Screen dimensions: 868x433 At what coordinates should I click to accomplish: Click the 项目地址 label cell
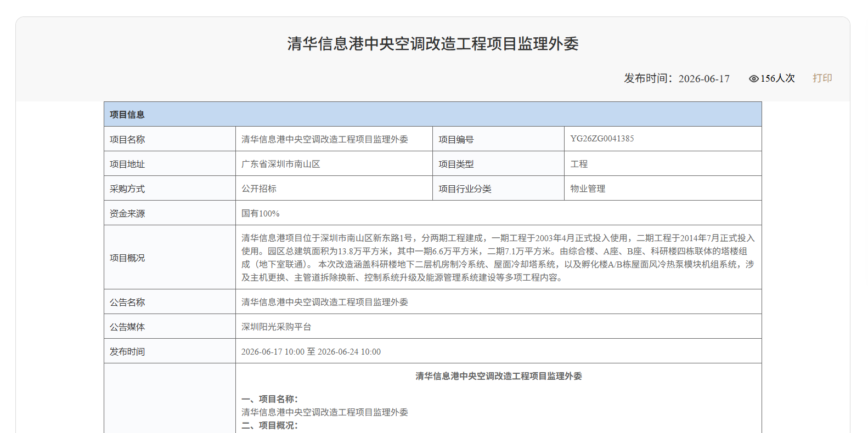click(x=170, y=164)
